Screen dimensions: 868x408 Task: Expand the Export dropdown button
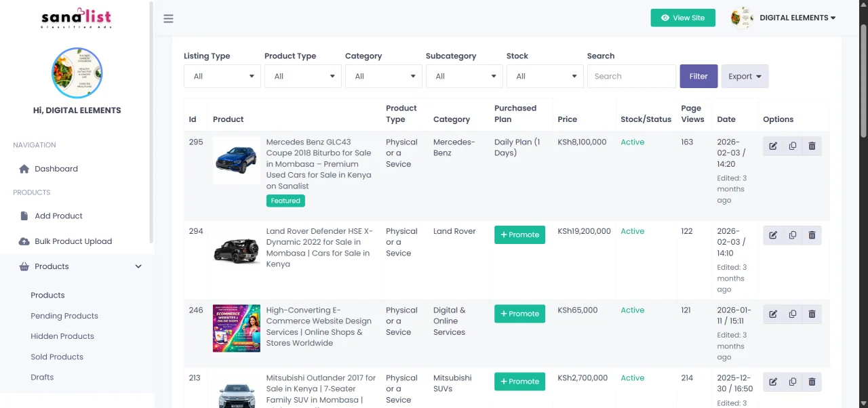(744, 77)
